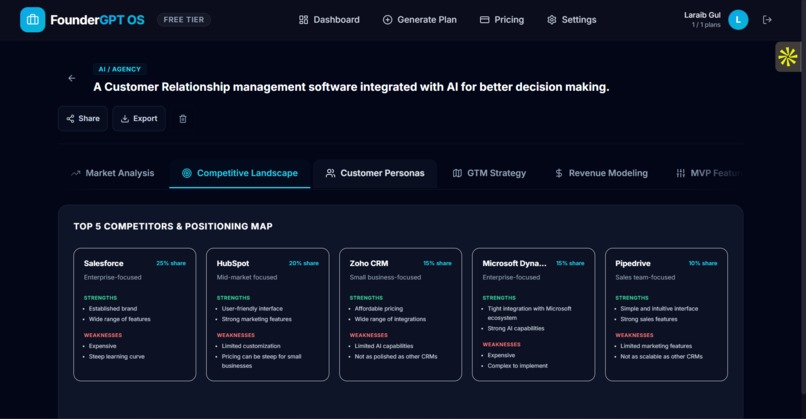Open Generate Plan from the top navigation
806x419 pixels.
(419, 20)
